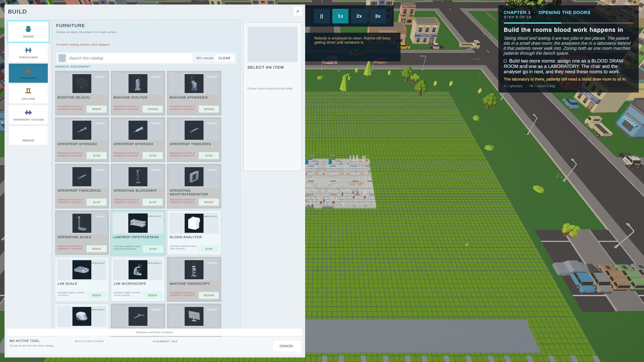Click the search icon box beside catalog field
This screenshot has width=644, height=362.
62,58
